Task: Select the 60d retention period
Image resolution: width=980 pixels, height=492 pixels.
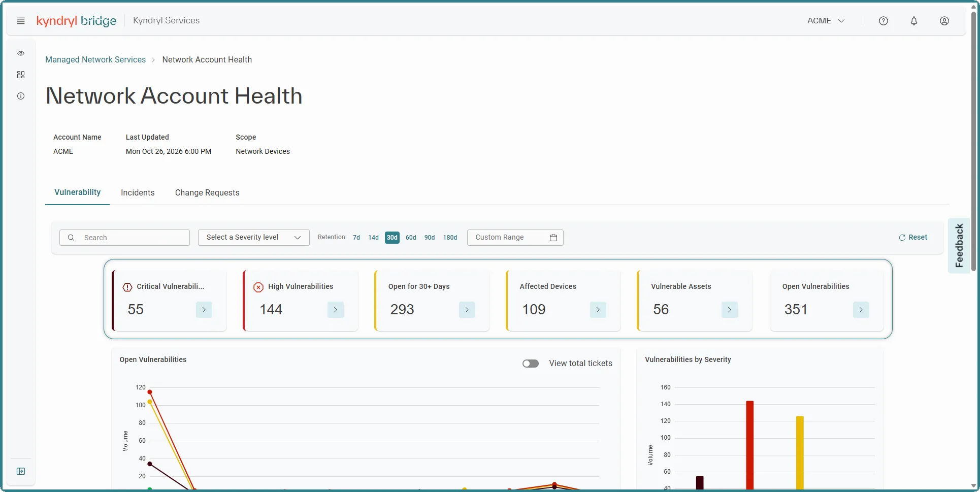Action: click(x=411, y=238)
